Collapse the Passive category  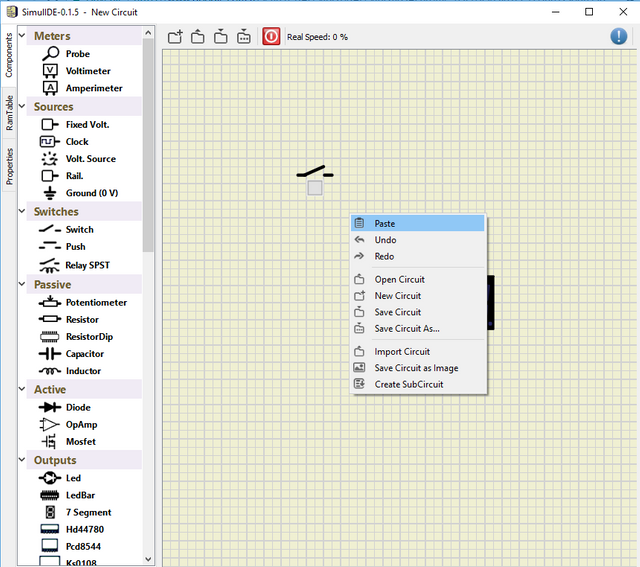point(22,284)
